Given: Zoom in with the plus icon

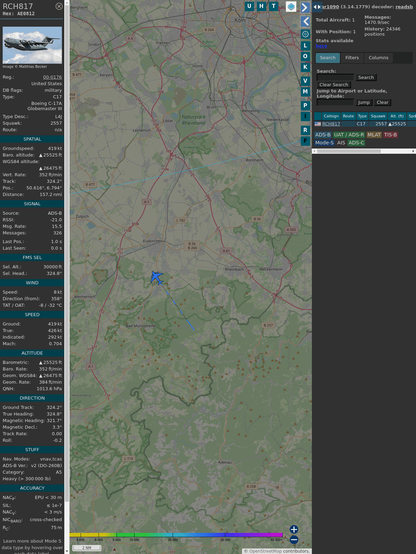Looking at the screenshot, I should (x=294, y=529).
